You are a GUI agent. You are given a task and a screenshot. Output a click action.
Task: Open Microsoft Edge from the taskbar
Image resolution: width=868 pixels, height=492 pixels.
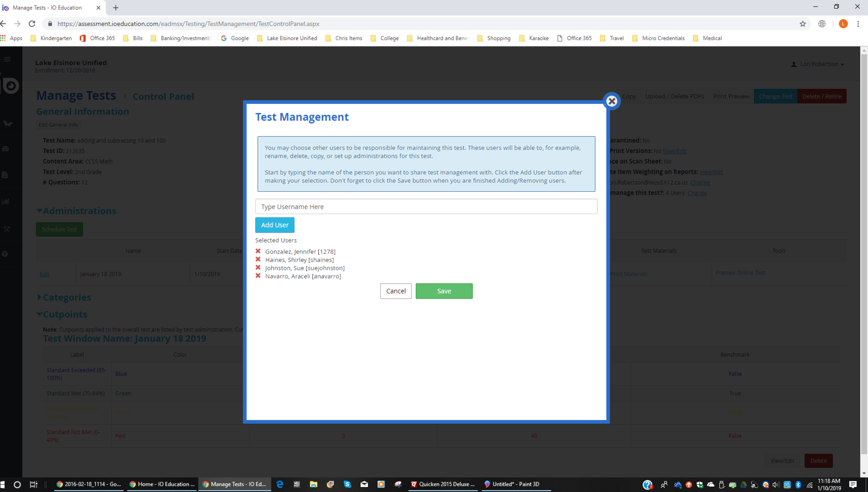[x=280, y=484]
